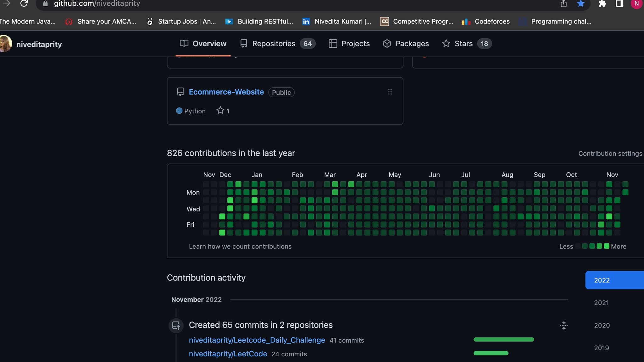Click the Python language color dot

point(179,111)
